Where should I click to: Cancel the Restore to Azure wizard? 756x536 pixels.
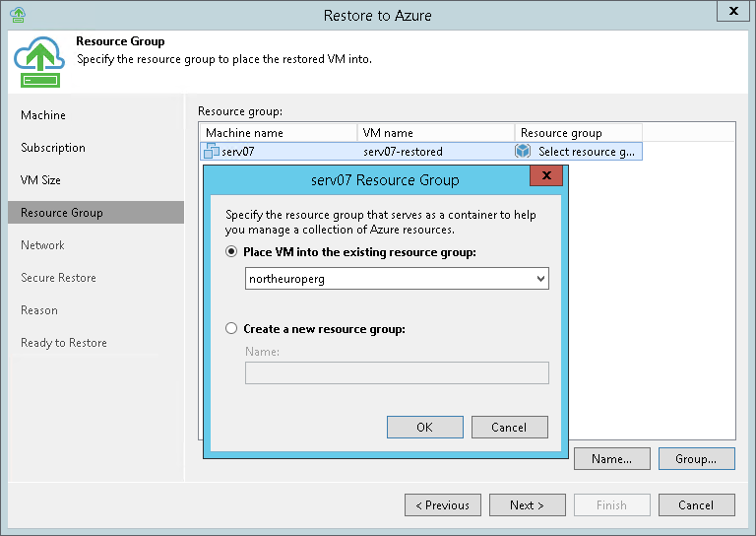tap(696, 505)
